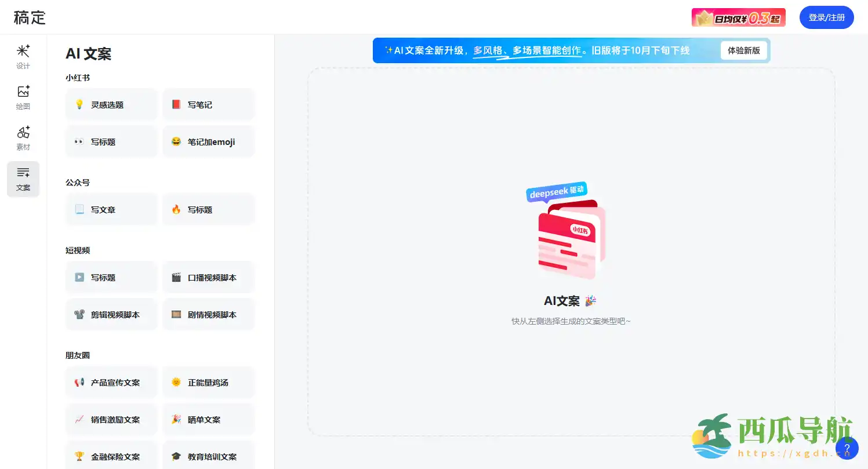Select the 文案 copywriting sidebar icon
The image size is (868, 469).
tap(23, 179)
